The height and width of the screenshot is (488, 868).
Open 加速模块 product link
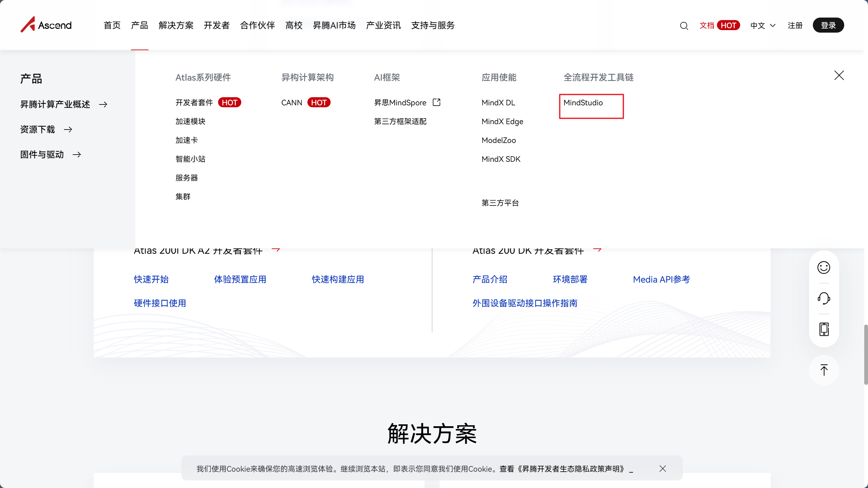[191, 121]
